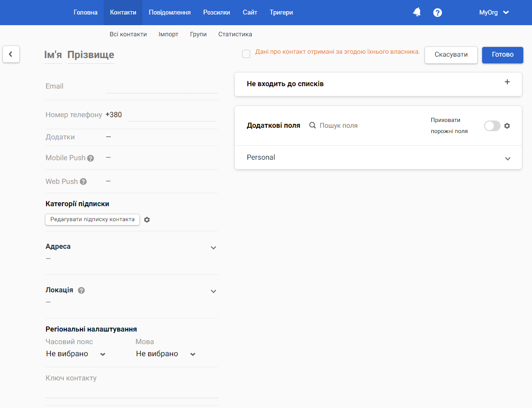Screen dimensions: 532x408
Task: Toggle hide empty fields switch
Action: 492,126
